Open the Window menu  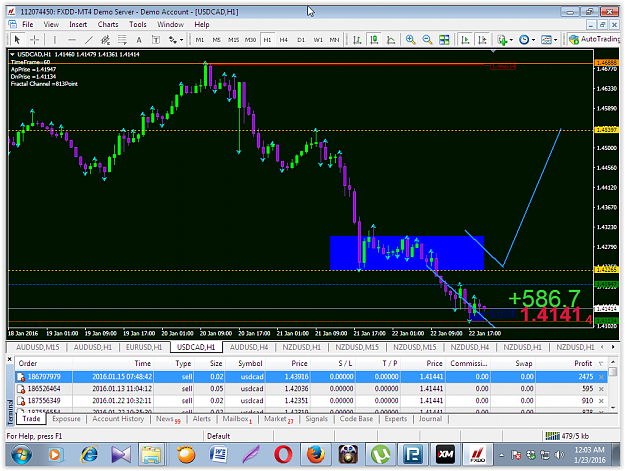click(170, 24)
